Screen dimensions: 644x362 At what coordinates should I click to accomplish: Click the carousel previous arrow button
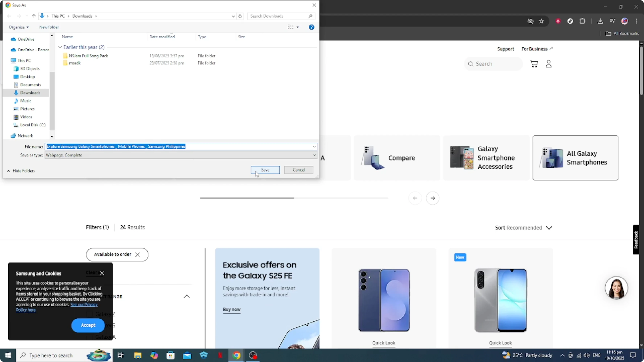(415, 198)
